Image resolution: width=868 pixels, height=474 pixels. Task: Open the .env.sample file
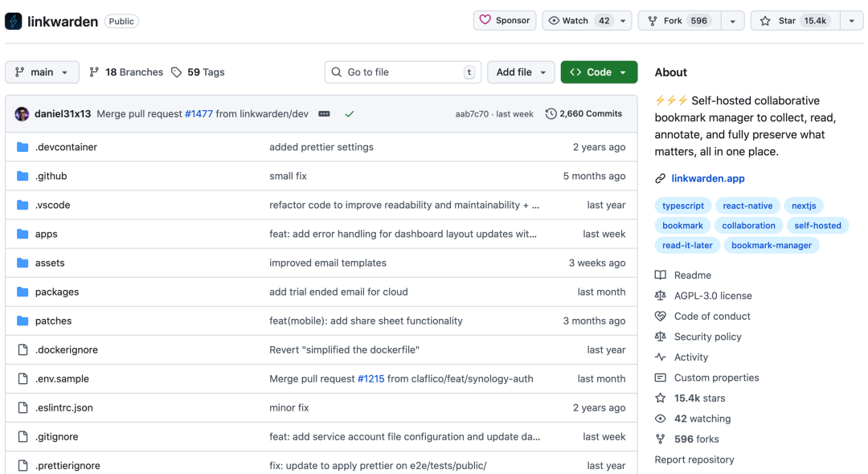62,378
